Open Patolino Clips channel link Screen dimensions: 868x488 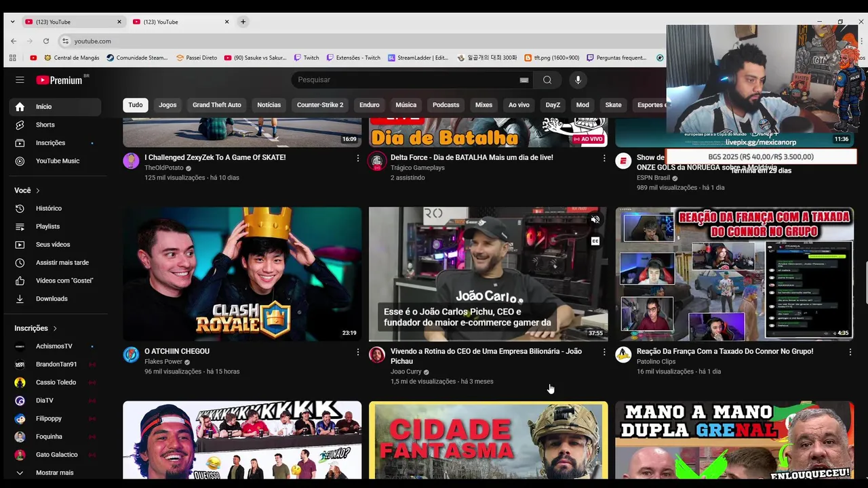tap(656, 362)
